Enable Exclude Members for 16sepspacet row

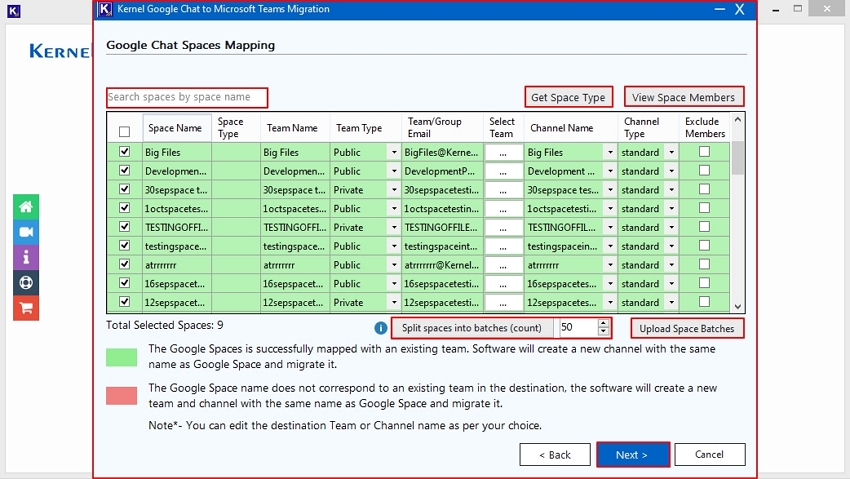tap(704, 283)
